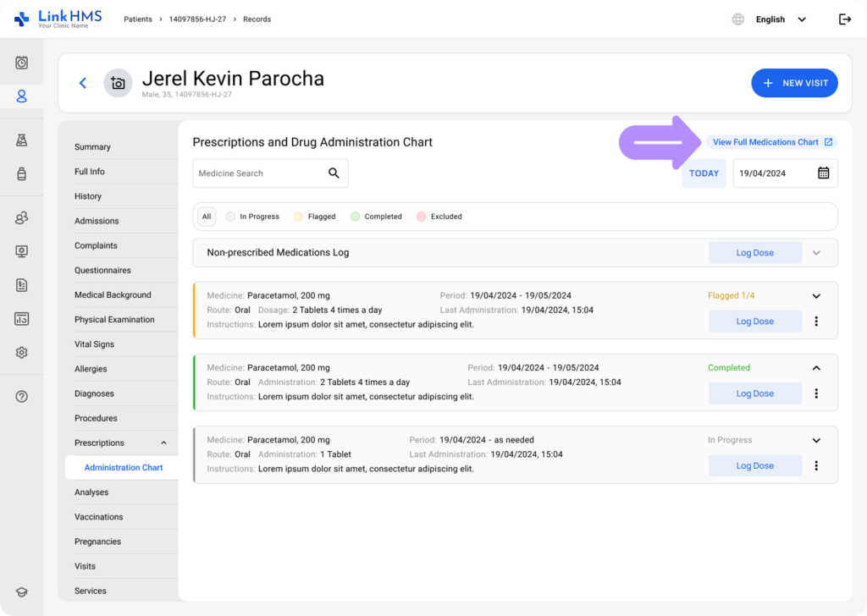Select the Completed status filter
This screenshot has width=867, height=616.
(x=377, y=217)
